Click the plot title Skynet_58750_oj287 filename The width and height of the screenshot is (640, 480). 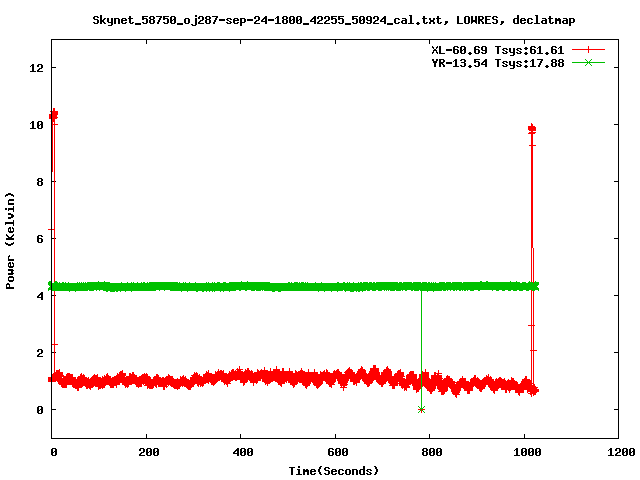tap(333, 20)
